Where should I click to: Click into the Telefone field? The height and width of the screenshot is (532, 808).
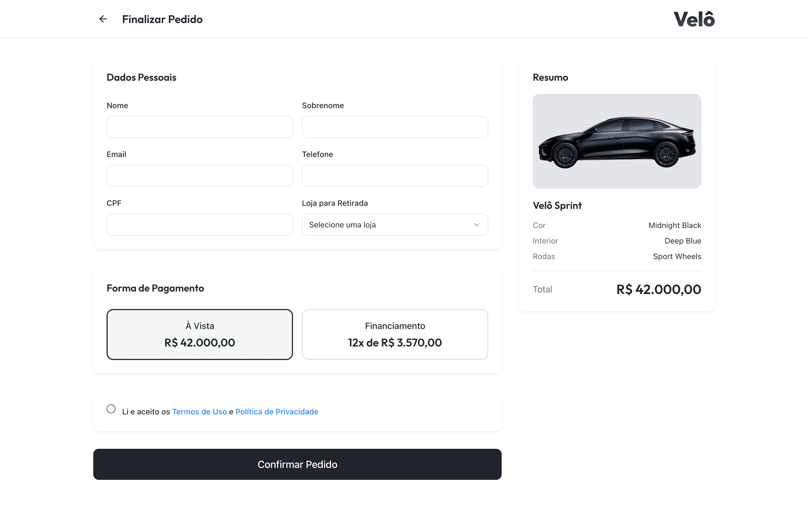tap(395, 176)
